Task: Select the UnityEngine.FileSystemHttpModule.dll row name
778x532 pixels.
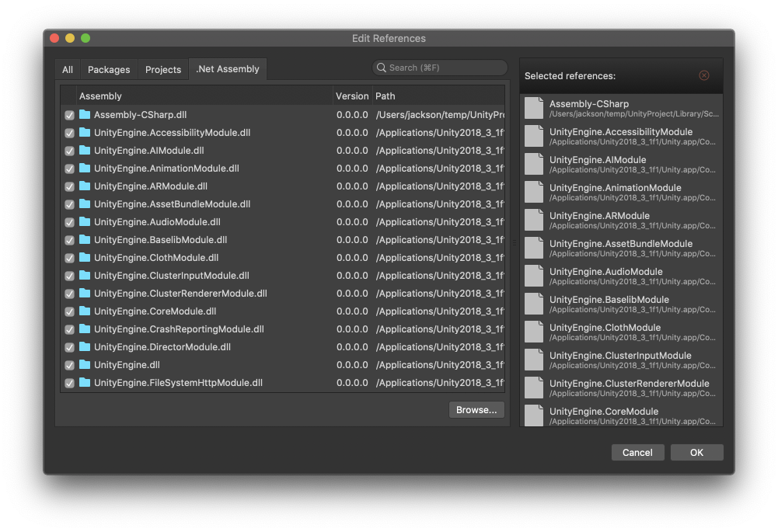Action: click(178, 382)
